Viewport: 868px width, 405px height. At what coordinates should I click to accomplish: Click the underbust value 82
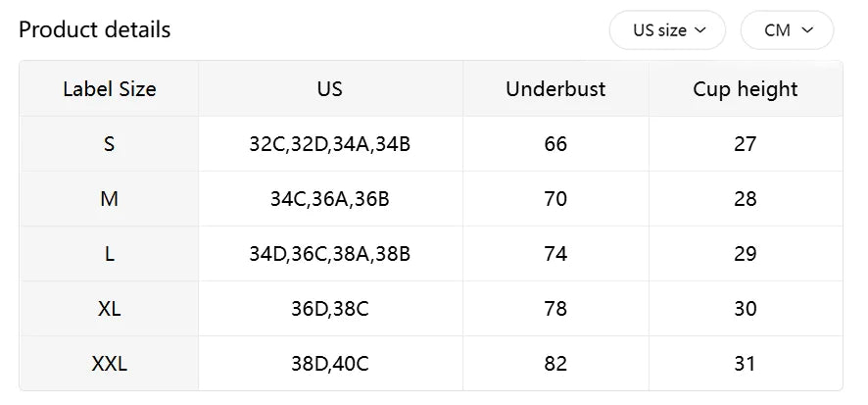click(x=555, y=364)
